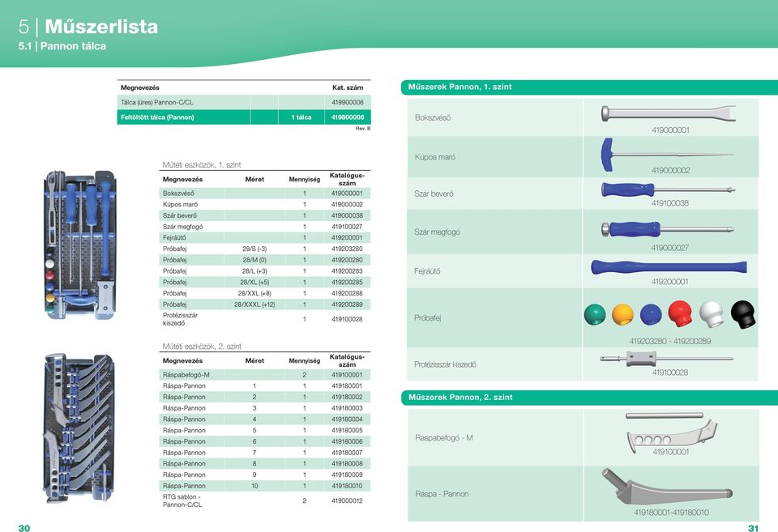Viewport: 778px width, 532px height.
Task: Click size 28/M (0) in table
Action: pyautogui.click(x=254, y=260)
